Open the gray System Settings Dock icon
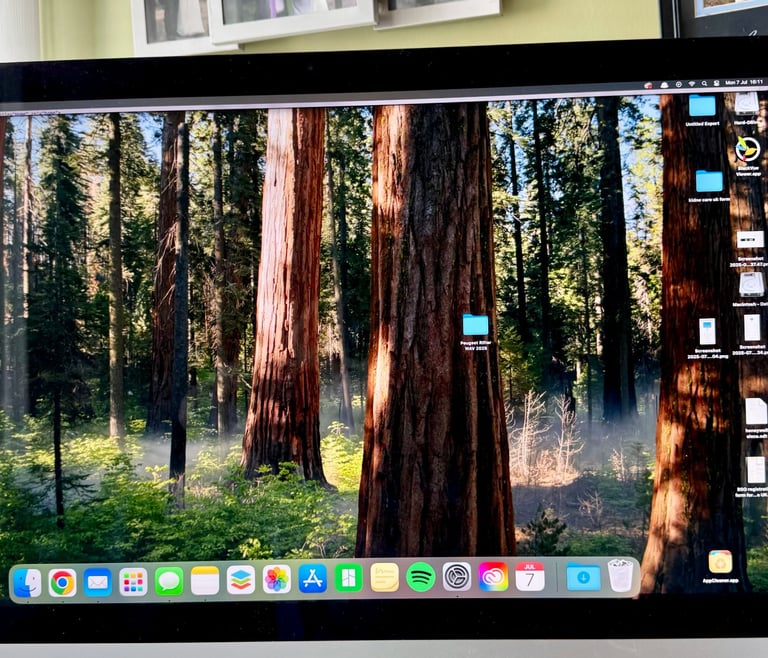The width and height of the screenshot is (768, 658). pyautogui.click(x=457, y=576)
